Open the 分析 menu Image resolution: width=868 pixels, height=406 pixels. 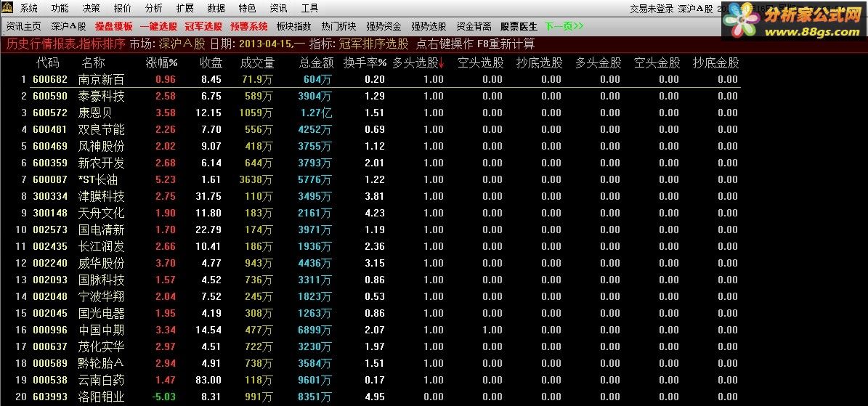pyautogui.click(x=154, y=8)
